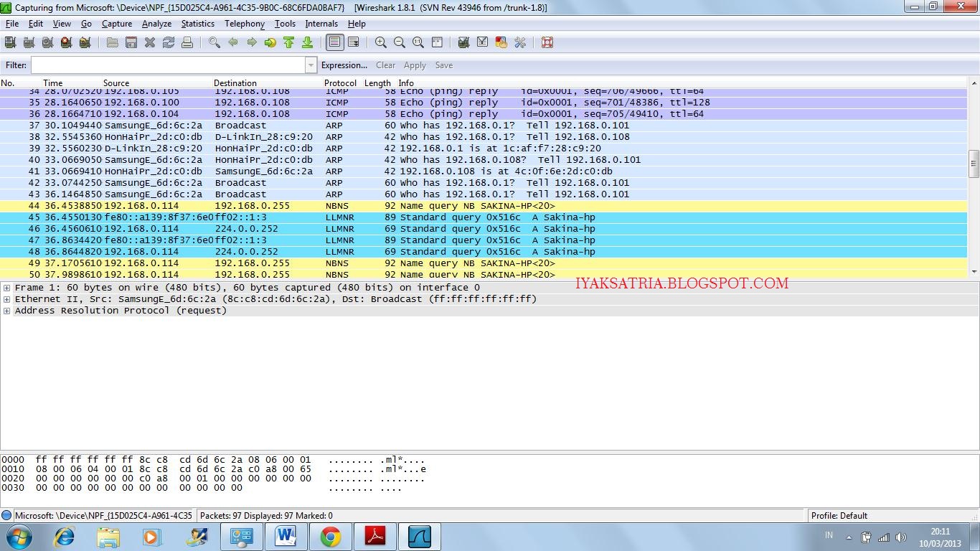Click Profile: Default in status bar
The height and width of the screenshot is (551, 980).
coord(839,516)
